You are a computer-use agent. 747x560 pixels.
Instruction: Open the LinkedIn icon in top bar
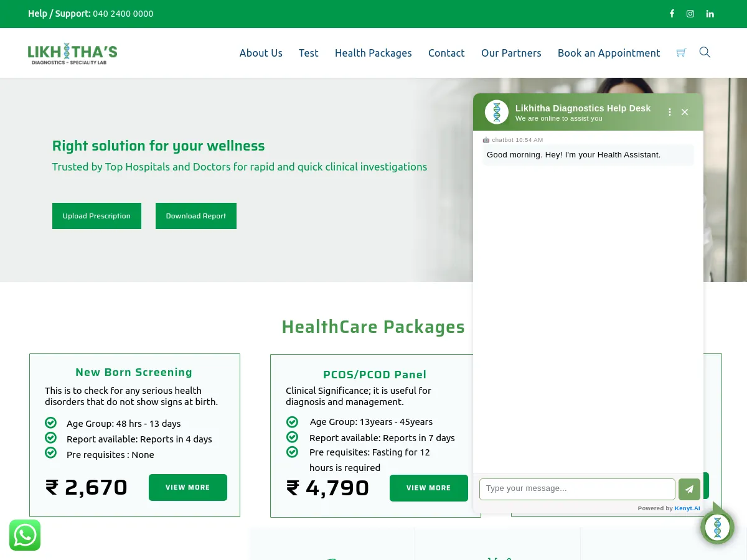point(710,14)
